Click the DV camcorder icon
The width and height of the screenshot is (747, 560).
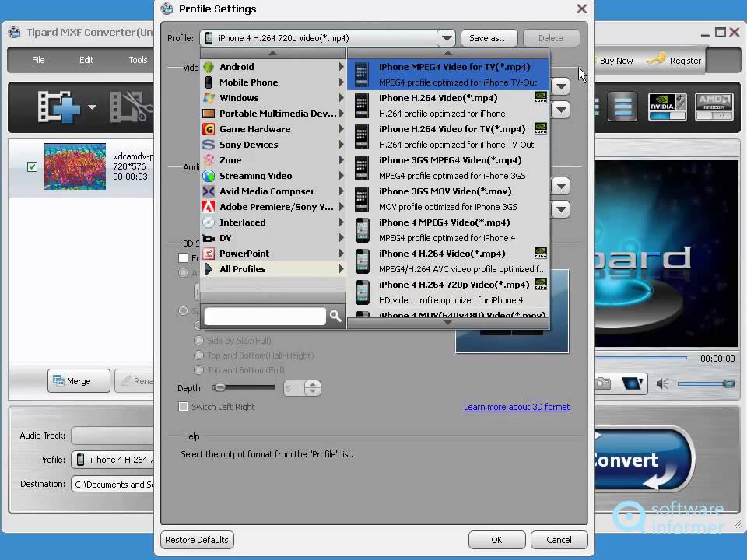209,238
